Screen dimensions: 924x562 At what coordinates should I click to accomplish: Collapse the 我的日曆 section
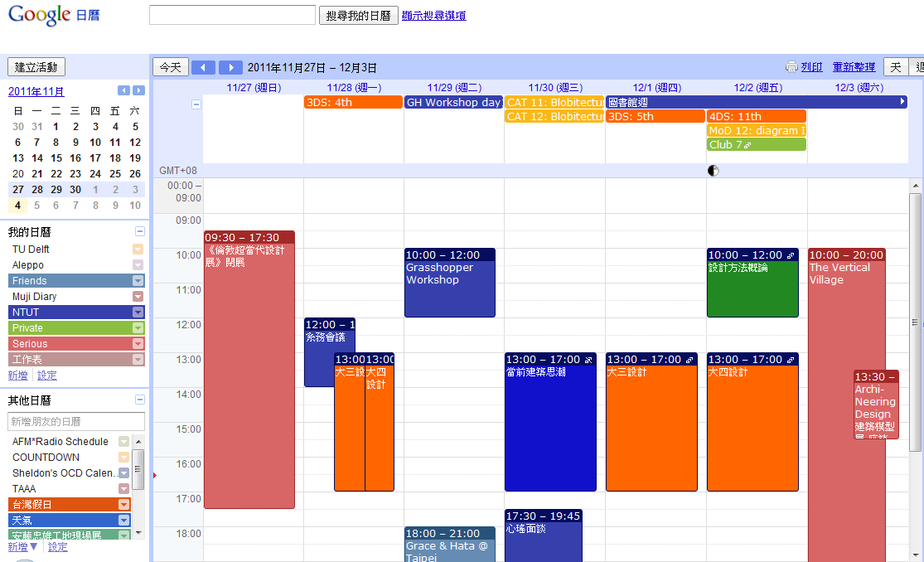pos(140,231)
